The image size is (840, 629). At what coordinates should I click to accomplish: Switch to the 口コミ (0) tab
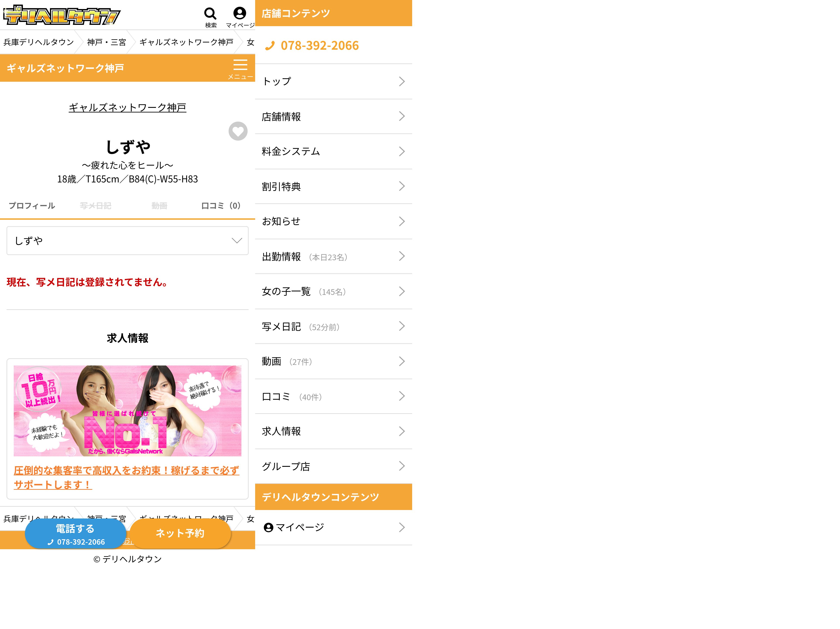(x=221, y=206)
